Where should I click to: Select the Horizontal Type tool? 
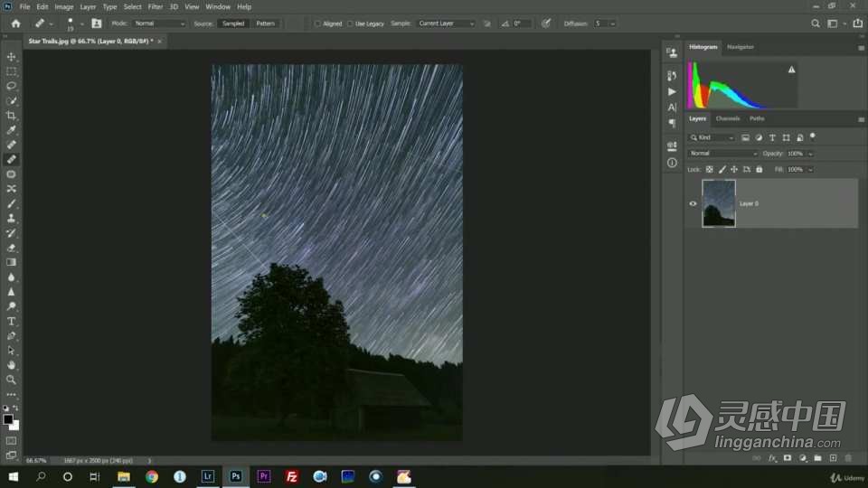pyautogui.click(x=11, y=321)
